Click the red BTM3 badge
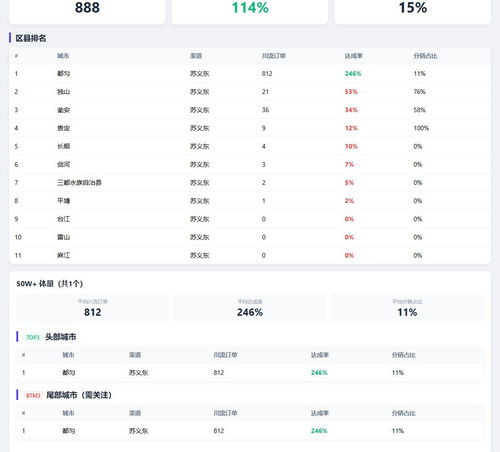Screen dimensions: 500x452 pos(33,395)
